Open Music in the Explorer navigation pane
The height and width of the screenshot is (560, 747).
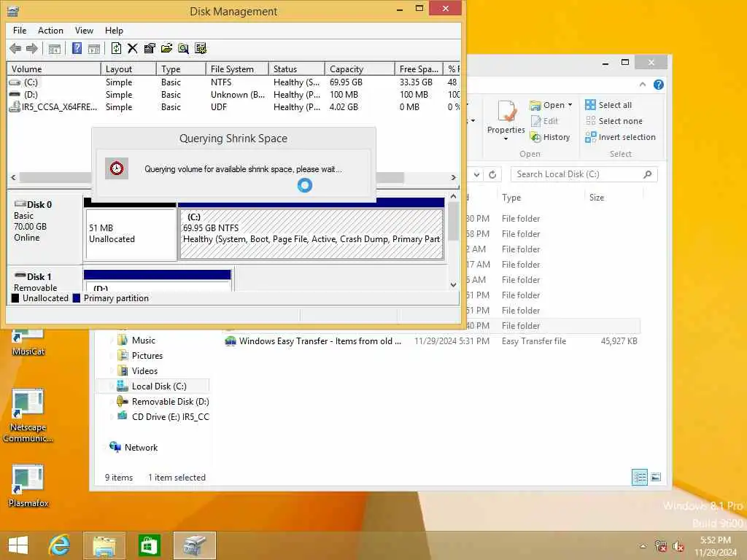point(144,341)
